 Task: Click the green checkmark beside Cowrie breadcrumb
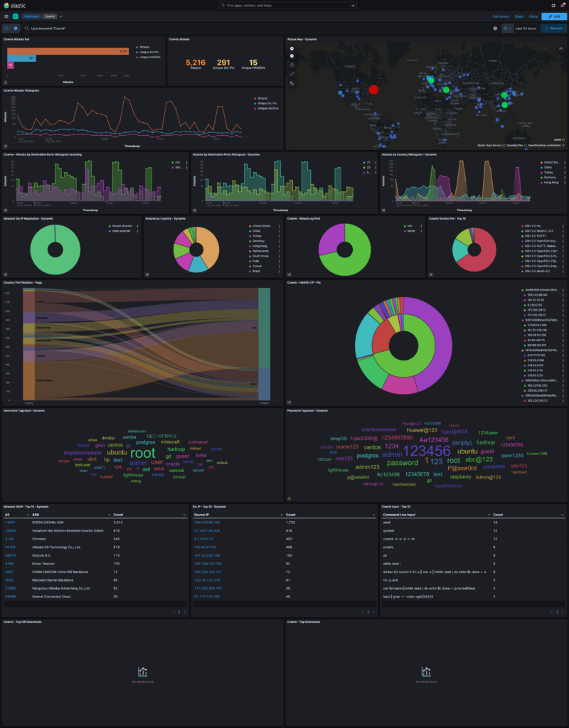click(61, 16)
